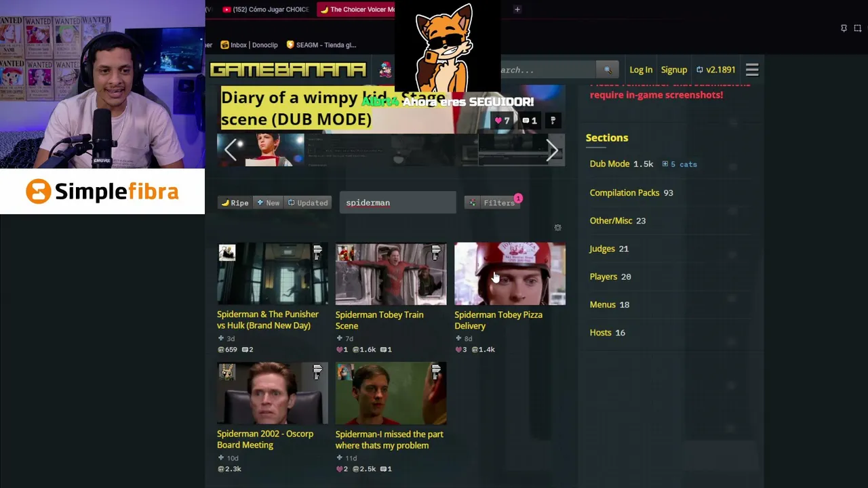Click the v2.1891 version refresh icon
868x488 pixels.
(x=700, y=70)
